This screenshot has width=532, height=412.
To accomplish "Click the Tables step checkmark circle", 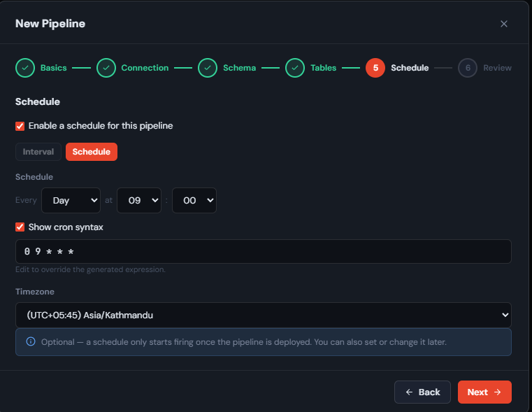I will click(295, 68).
